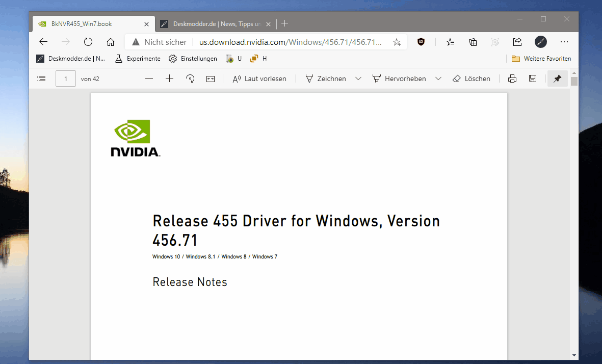The width and height of the screenshot is (602, 364).
Task: Switch to the BkNVR455_Win7.book tab
Action: (93, 24)
